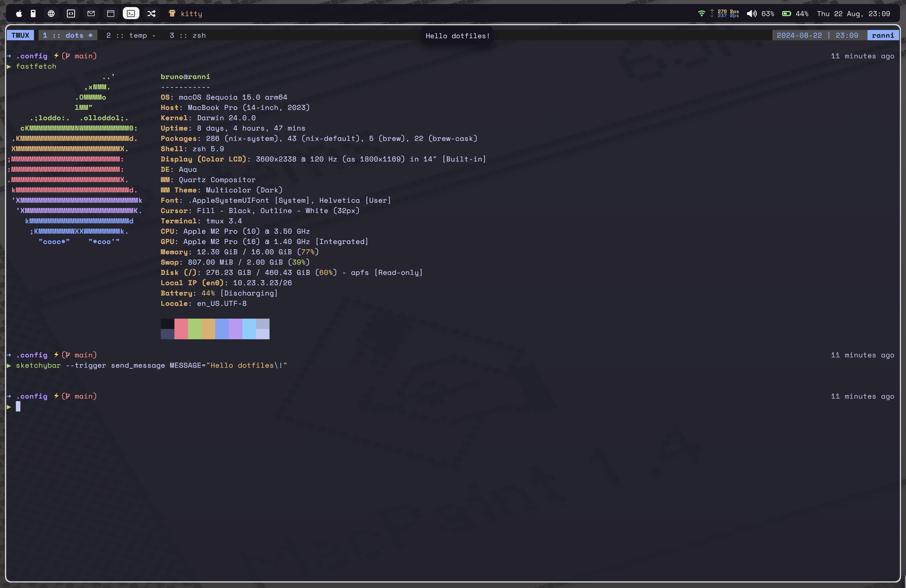The width and height of the screenshot is (906, 588).
Task: Click the CPU: Apple M2 Pro line
Action: tap(235, 231)
